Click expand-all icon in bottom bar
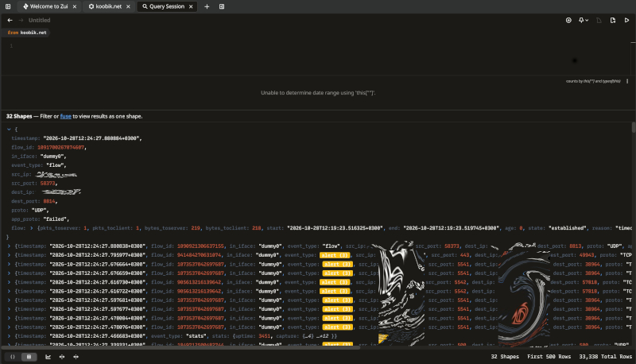The width and height of the screenshot is (636, 364). point(62,357)
